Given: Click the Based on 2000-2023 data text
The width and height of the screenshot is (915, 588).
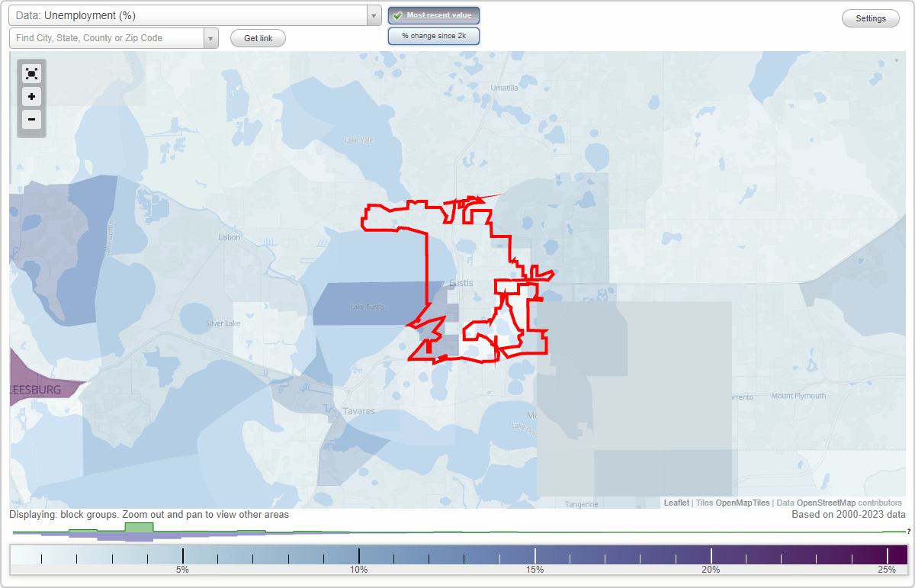Looking at the screenshot, I should (x=849, y=515).
